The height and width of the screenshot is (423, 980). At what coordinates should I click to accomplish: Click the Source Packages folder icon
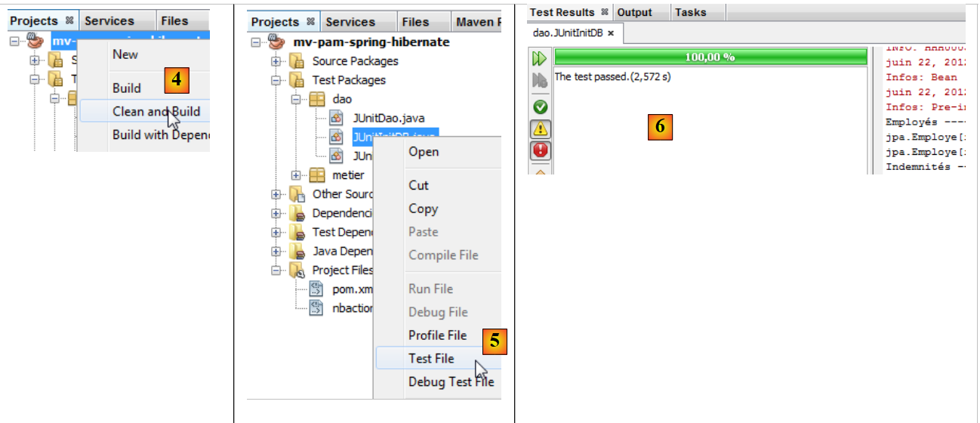point(297,61)
